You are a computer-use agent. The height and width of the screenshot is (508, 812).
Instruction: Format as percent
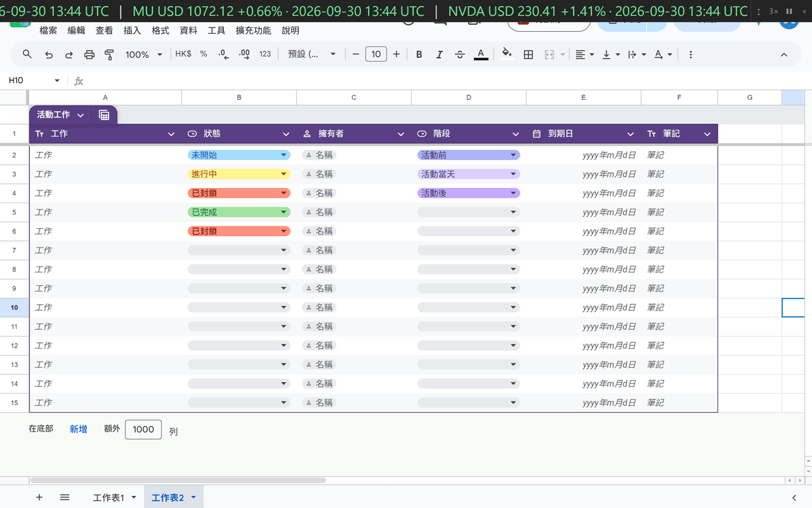point(204,55)
